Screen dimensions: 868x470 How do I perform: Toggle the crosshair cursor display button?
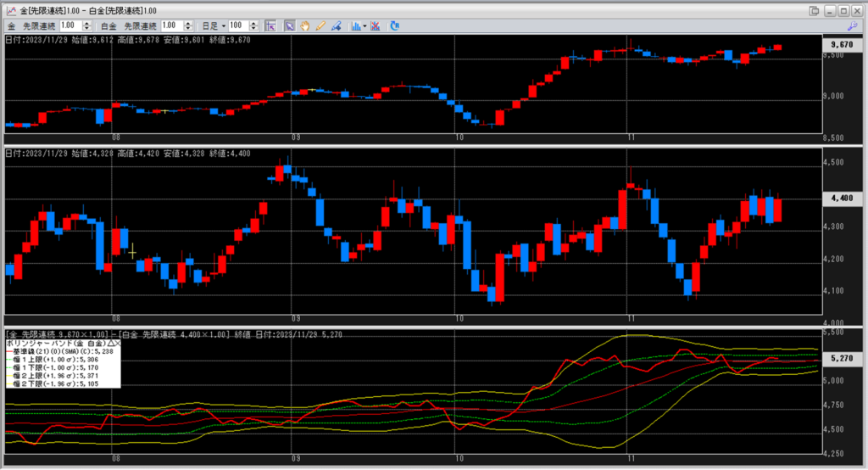[270, 26]
